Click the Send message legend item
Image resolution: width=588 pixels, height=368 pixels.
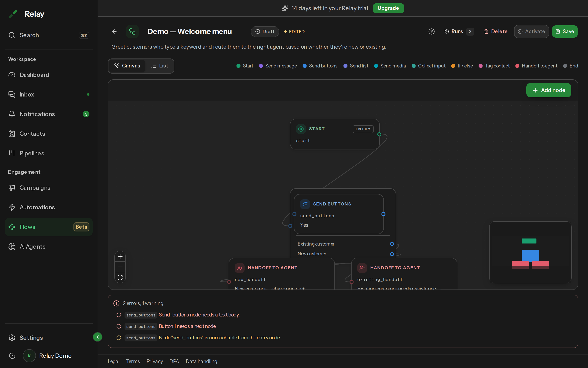coord(278,66)
